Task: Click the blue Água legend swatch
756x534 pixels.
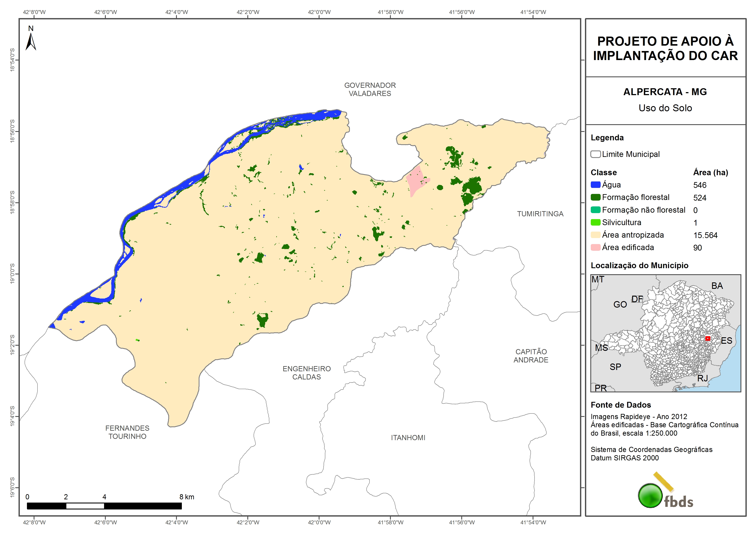Action: tap(595, 185)
